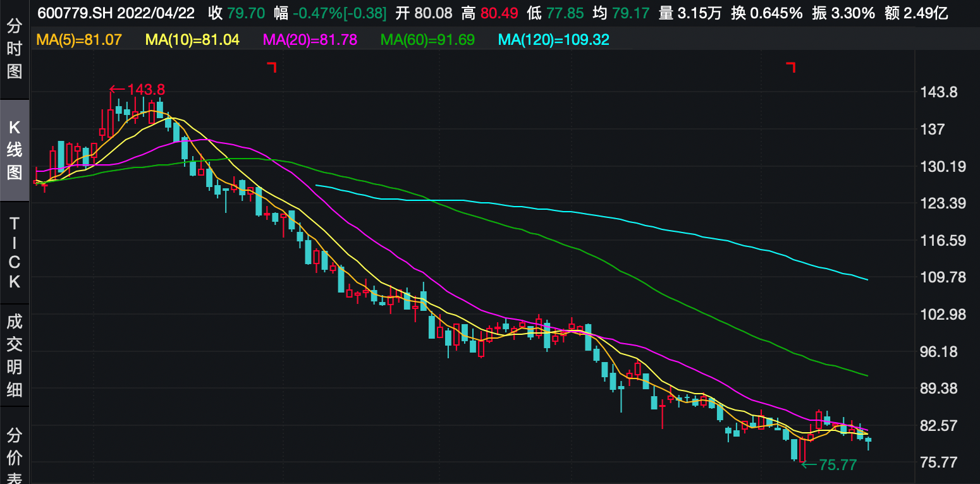This screenshot has height=484, width=980.
Task: Select the magenta MA(20)=81.78 indicator label
Action: [x=310, y=40]
